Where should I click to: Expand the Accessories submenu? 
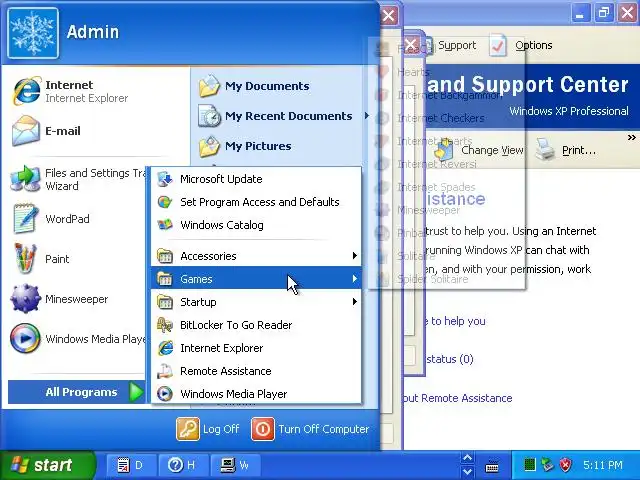click(x=256, y=256)
